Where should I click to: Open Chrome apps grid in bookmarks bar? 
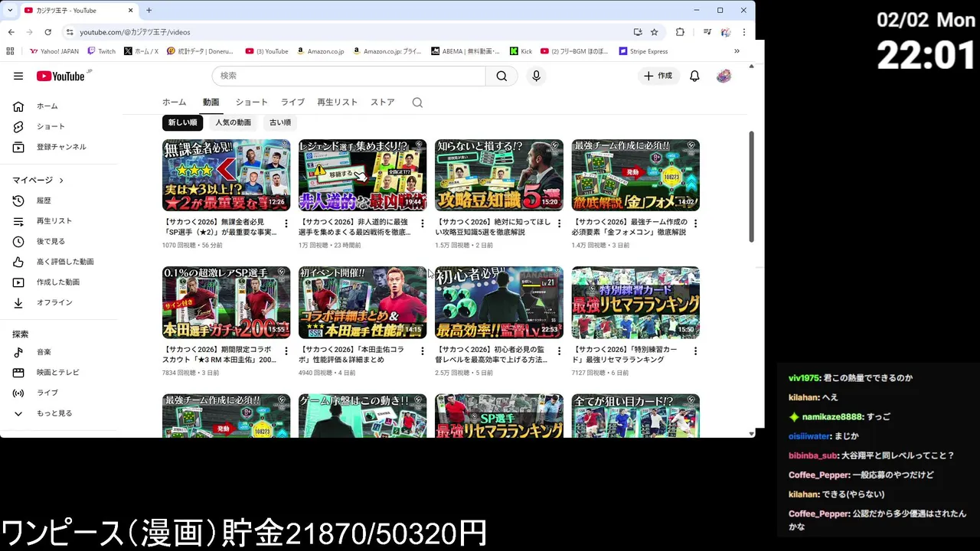pyautogui.click(x=10, y=51)
